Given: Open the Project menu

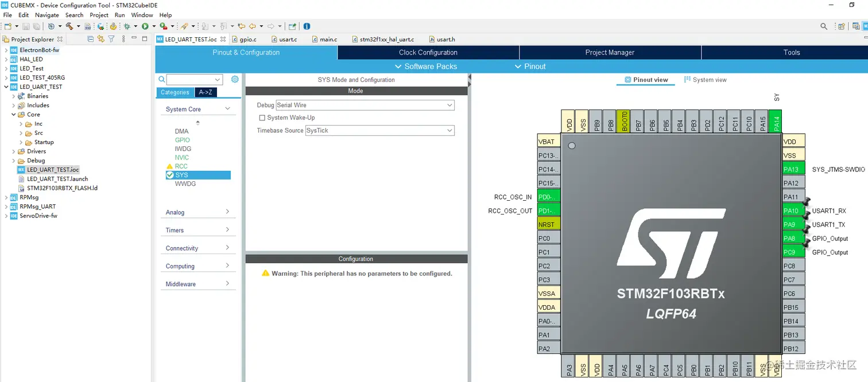Looking at the screenshot, I should click(x=99, y=15).
